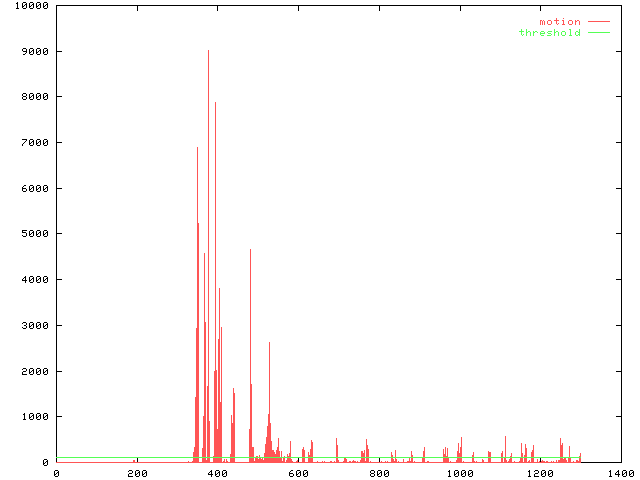This screenshot has height=480, width=640.
Task: Select the 7000 y-axis tick label
Action: pos(31,143)
